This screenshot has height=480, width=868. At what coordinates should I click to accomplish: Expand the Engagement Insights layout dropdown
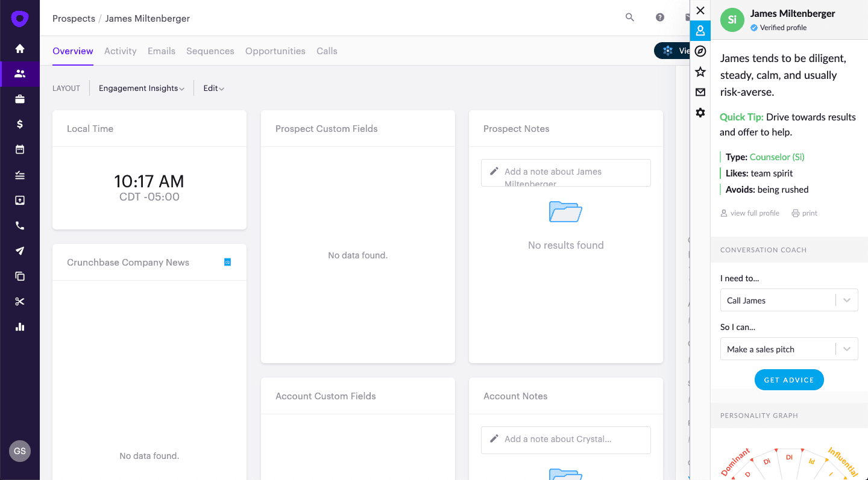click(x=142, y=89)
